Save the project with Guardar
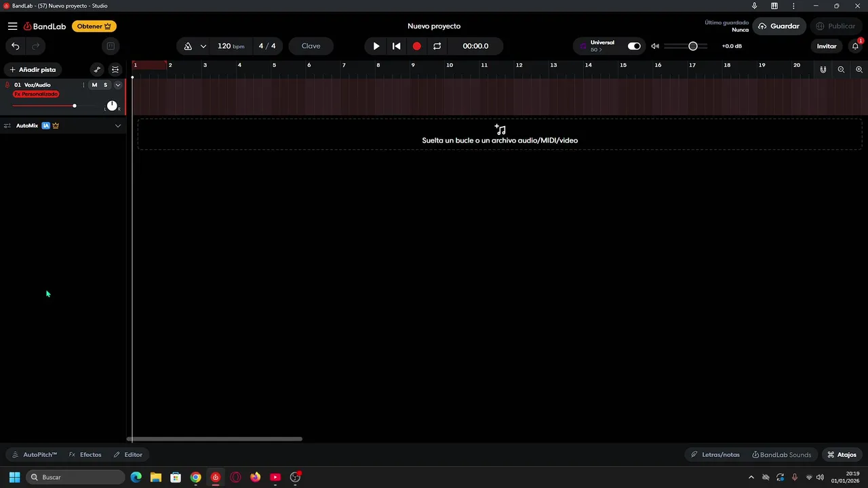This screenshot has height=488, width=868. (779, 26)
